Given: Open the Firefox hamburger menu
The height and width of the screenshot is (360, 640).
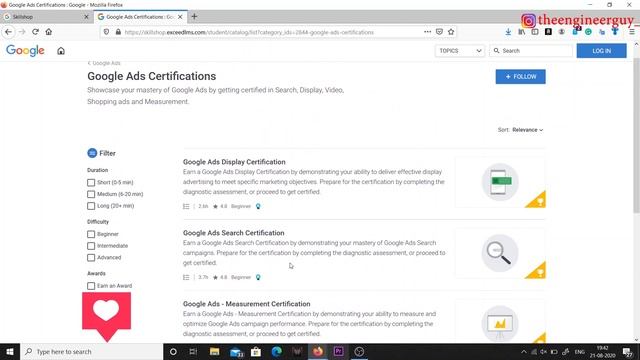Looking at the screenshot, I should coord(631,32).
